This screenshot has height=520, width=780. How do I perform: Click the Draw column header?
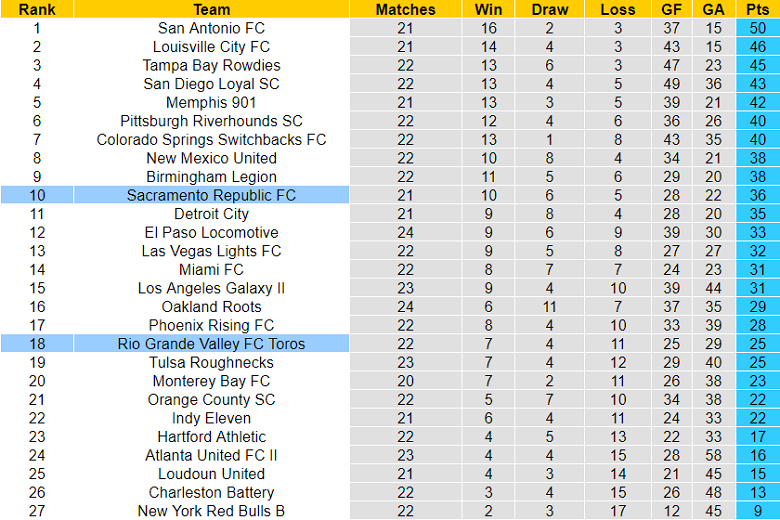(549, 9)
